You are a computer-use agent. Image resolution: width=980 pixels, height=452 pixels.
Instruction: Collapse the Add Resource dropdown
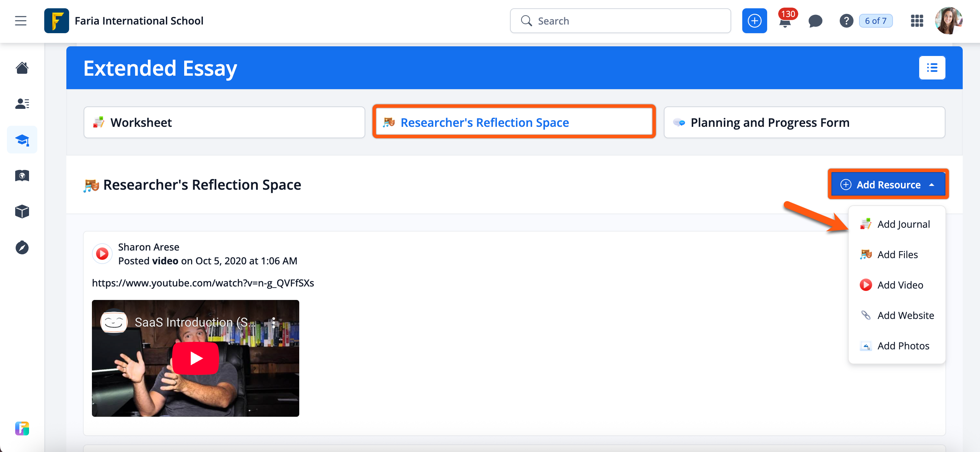tap(888, 185)
